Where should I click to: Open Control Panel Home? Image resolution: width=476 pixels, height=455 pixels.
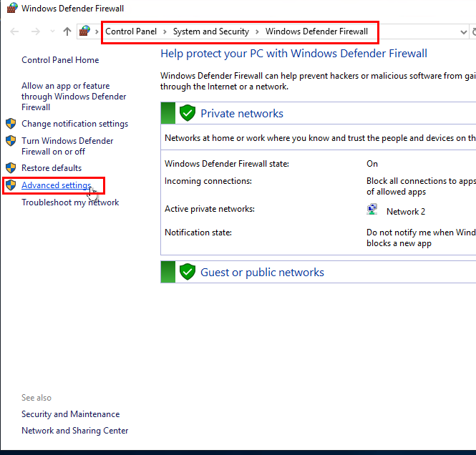tap(60, 60)
